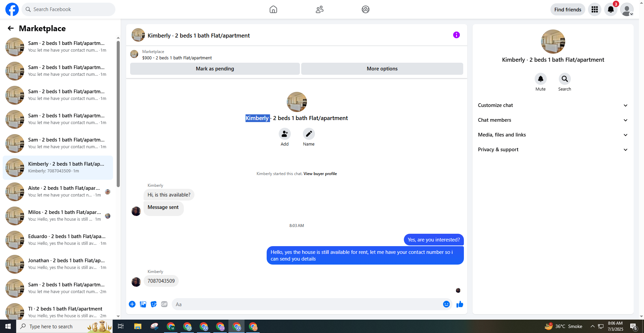The image size is (644, 333).
Task: Click Mark as pending button
Action: (215, 69)
